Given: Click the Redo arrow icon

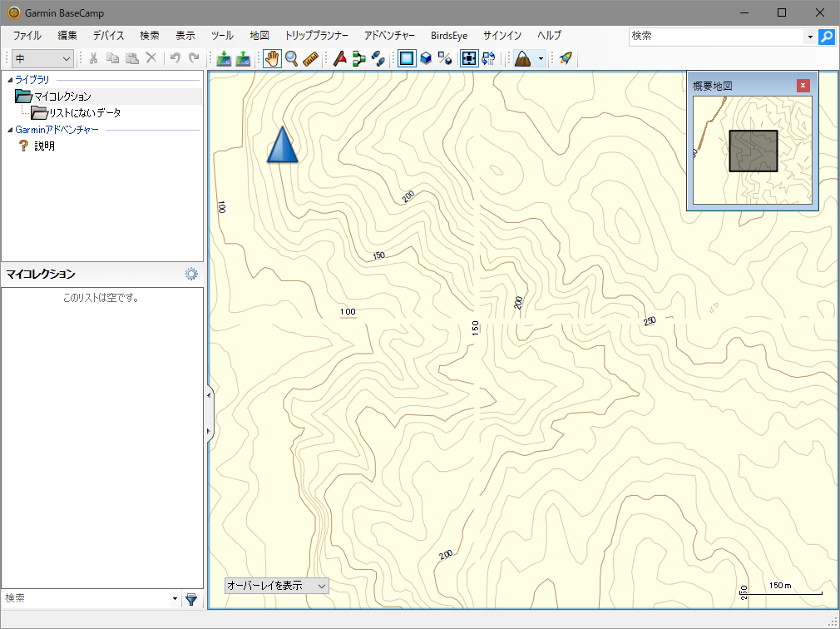Looking at the screenshot, I should [x=194, y=58].
